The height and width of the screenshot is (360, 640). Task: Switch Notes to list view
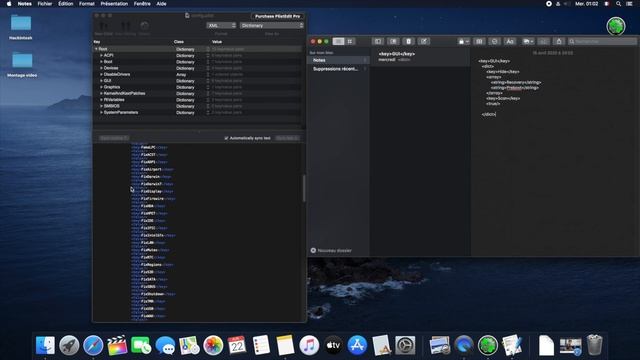tap(338, 41)
